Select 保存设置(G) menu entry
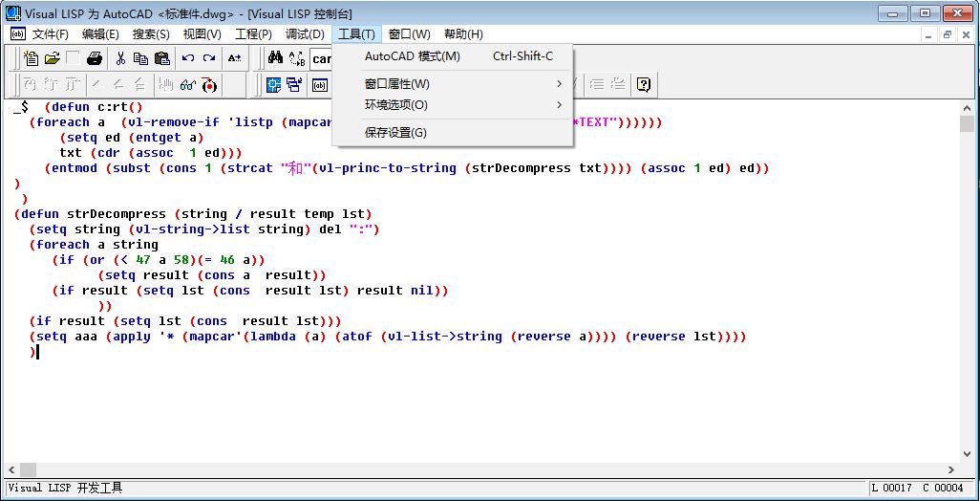This screenshot has height=501, width=980. (x=453, y=133)
